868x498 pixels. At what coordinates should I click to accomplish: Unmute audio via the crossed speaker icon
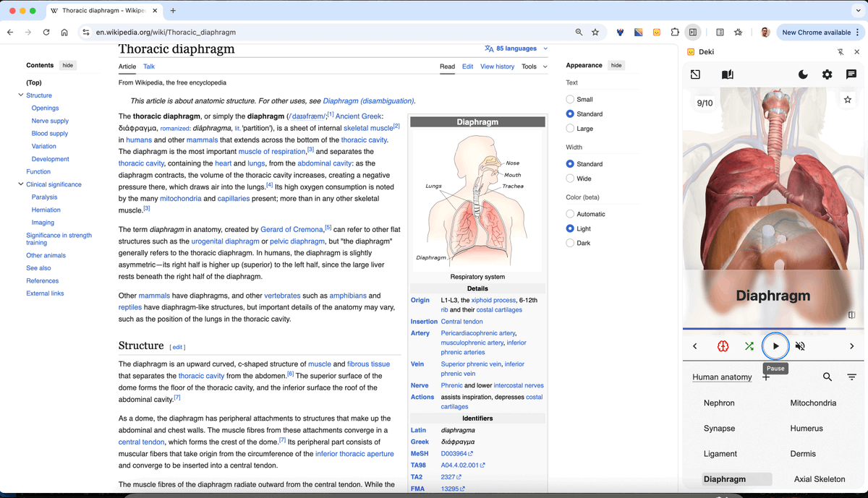point(800,345)
